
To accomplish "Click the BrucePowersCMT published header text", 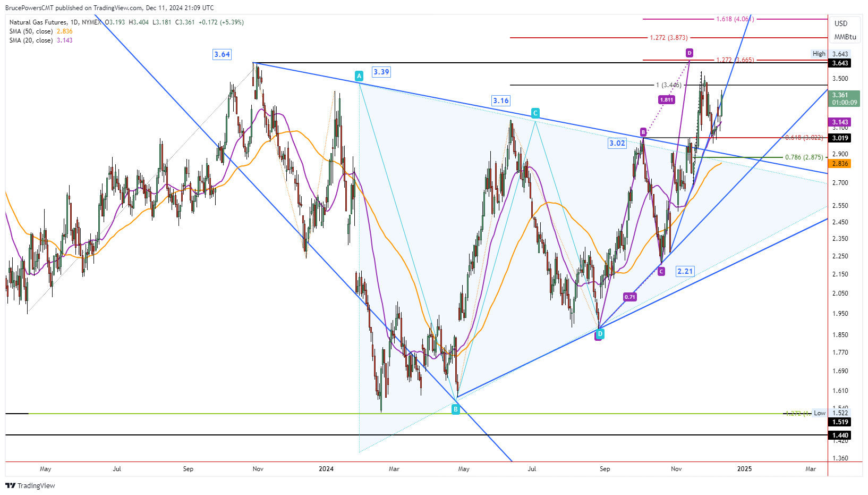I will tap(109, 7).
